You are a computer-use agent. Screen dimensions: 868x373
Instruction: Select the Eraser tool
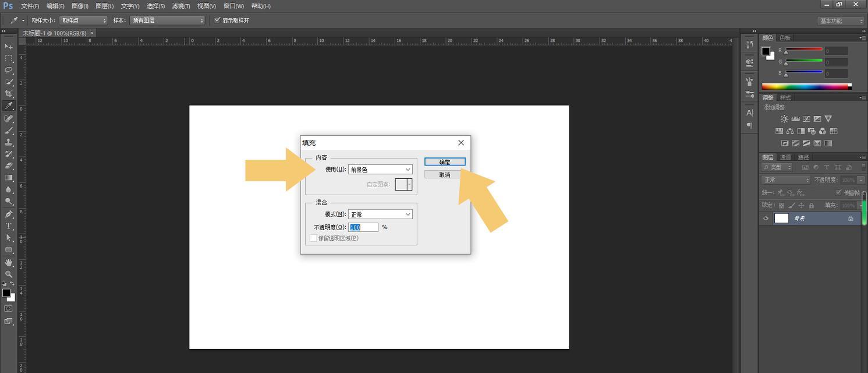(x=9, y=166)
